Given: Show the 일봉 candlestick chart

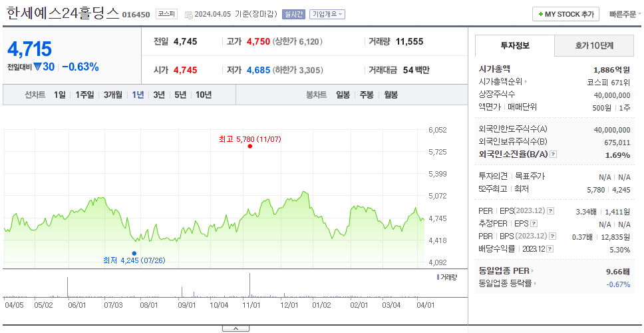Looking at the screenshot, I should 343,95.
